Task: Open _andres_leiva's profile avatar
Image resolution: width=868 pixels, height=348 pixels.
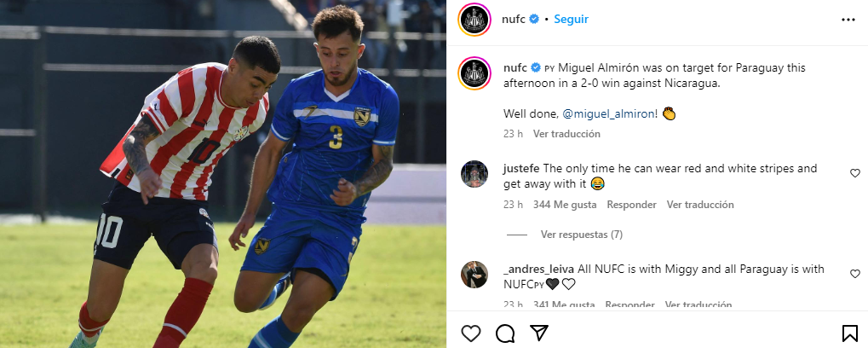Action: [474, 275]
